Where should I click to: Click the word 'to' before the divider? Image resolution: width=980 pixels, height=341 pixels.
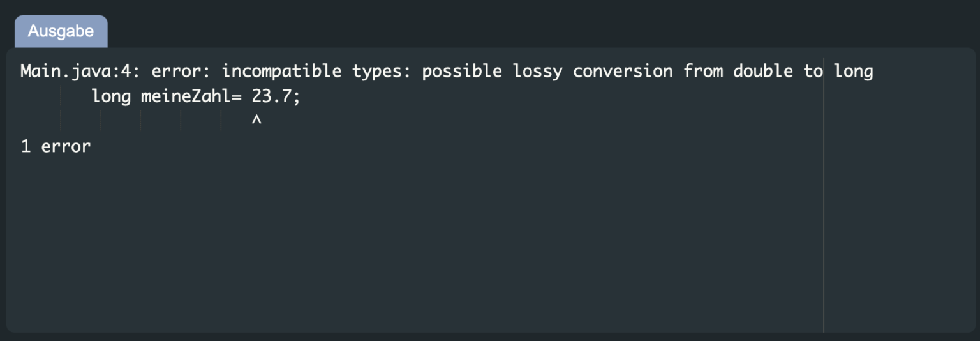(x=813, y=71)
